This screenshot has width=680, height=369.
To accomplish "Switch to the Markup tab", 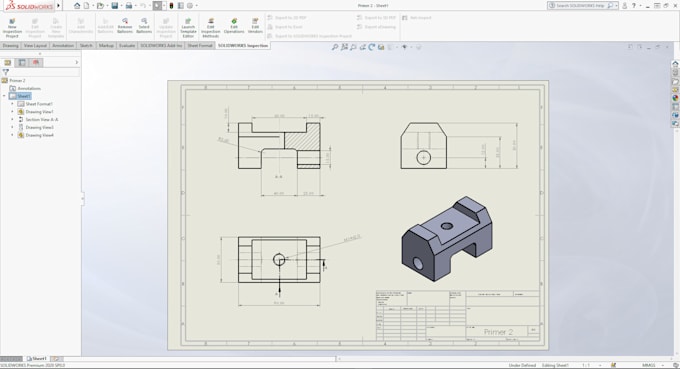I will [106, 46].
